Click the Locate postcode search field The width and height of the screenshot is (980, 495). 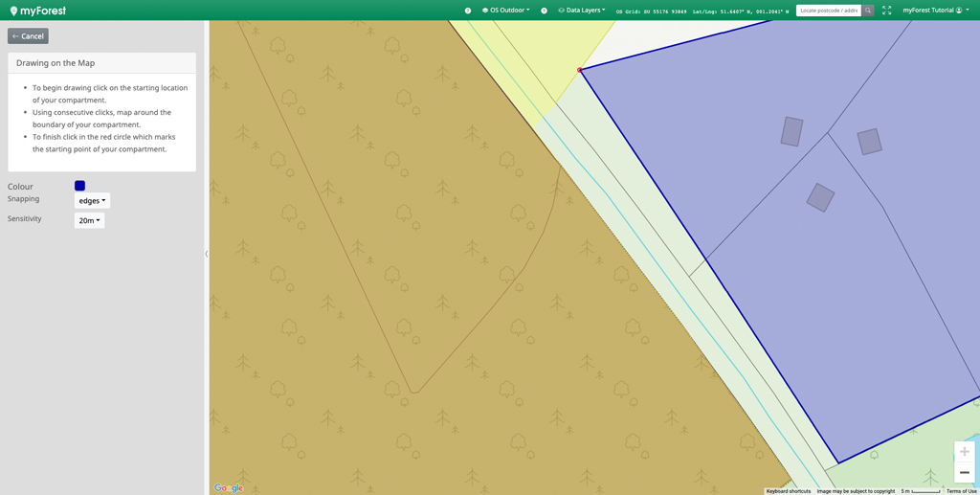[x=828, y=11]
